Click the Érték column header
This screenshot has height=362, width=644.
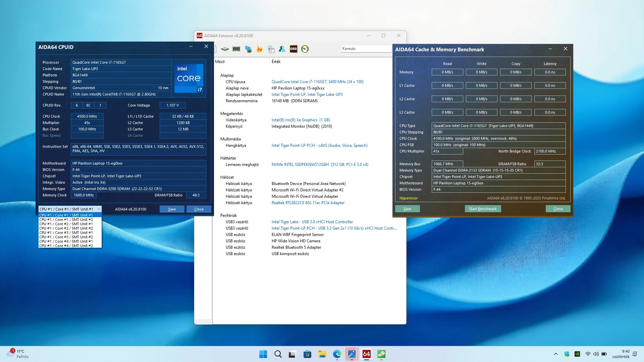276,62
